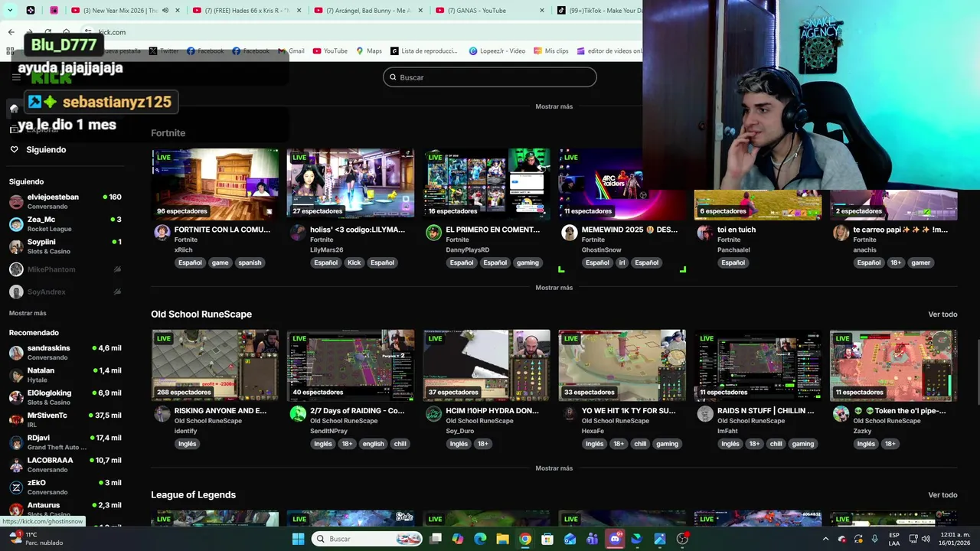Click the irl tag under GhostinSnow
Image resolution: width=980 pixels, height=551 pixels.
click(x=622, y=262)
